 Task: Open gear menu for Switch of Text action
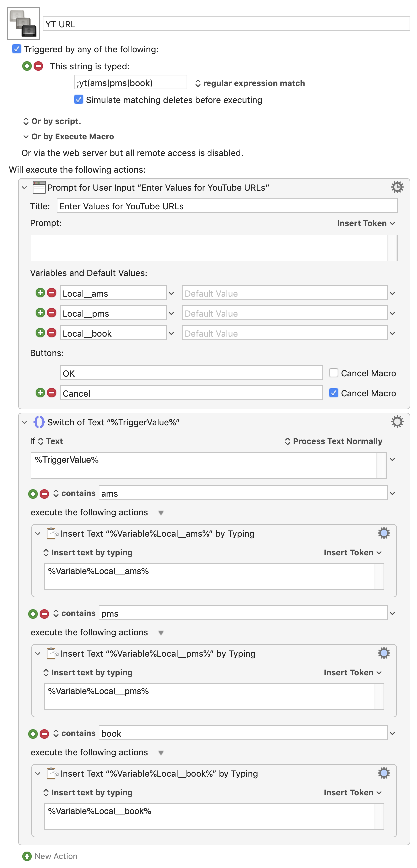tap(397, 422)
